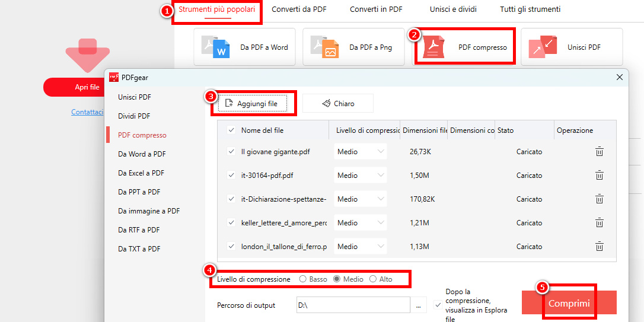644x322 pixels.
Task: Click the large red download arrow graphic
Action: point(88,56)
